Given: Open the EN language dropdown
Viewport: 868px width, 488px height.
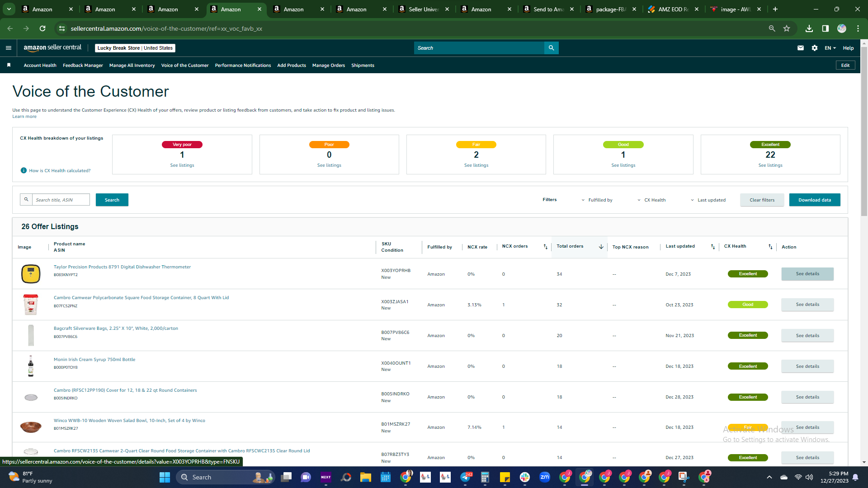Looking at the screenshot, I should pos(830,48).
